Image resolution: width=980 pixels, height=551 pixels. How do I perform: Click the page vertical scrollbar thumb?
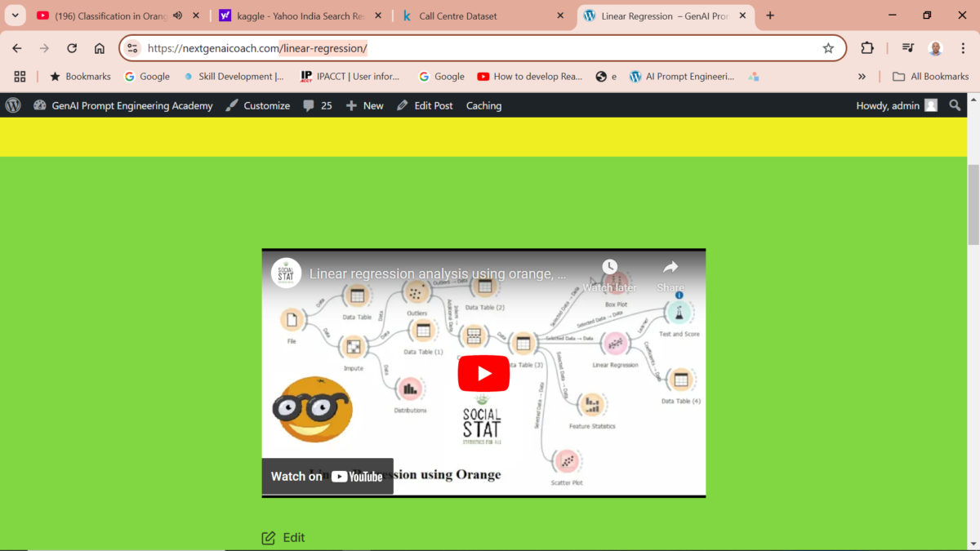973,204
